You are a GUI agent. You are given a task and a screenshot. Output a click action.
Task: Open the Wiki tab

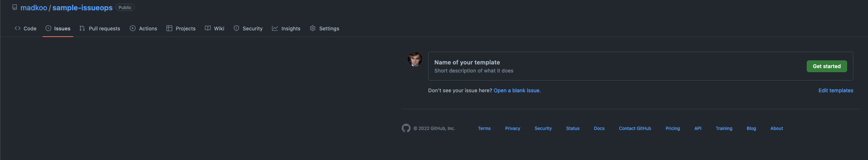pyautogui.click(x=214, y=29)
